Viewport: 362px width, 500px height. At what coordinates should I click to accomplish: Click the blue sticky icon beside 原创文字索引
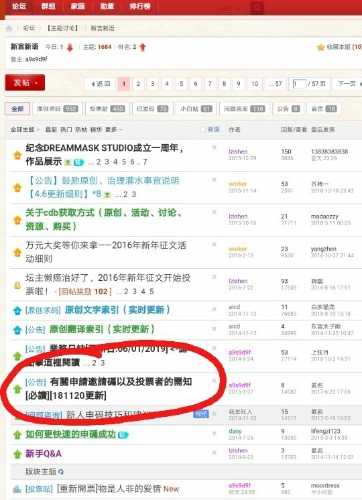coord(17,310)
